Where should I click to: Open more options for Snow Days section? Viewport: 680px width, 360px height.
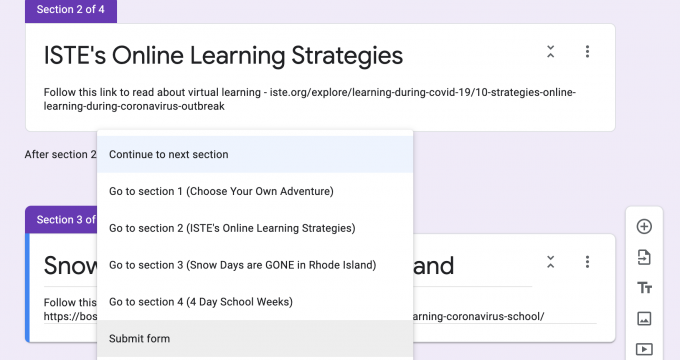click(587, 262)
